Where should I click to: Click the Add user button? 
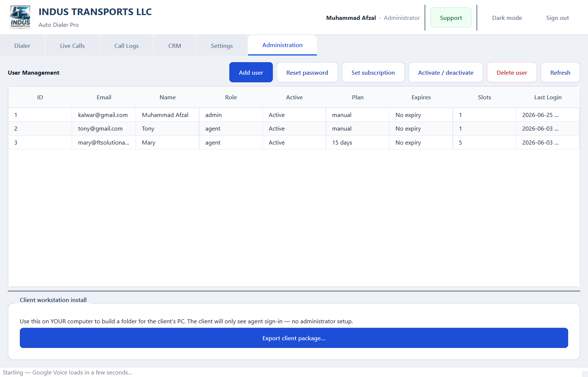click(251, 72)
